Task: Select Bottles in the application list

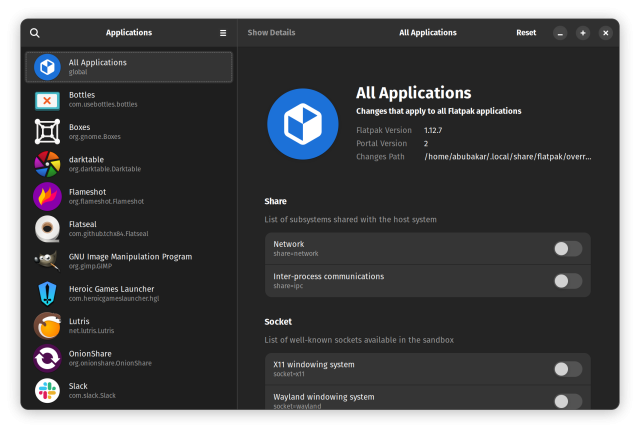Action: (129, 100)
